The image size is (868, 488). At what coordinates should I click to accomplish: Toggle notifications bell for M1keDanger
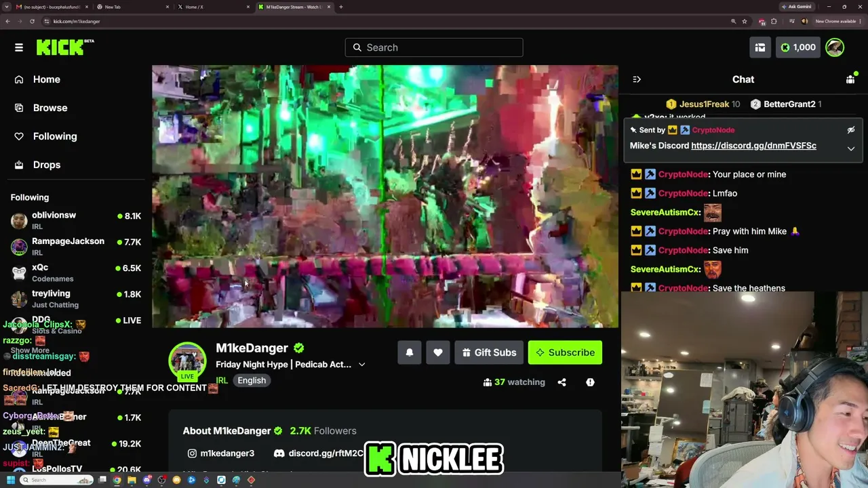pyautogui.click(x=410, y=352)
